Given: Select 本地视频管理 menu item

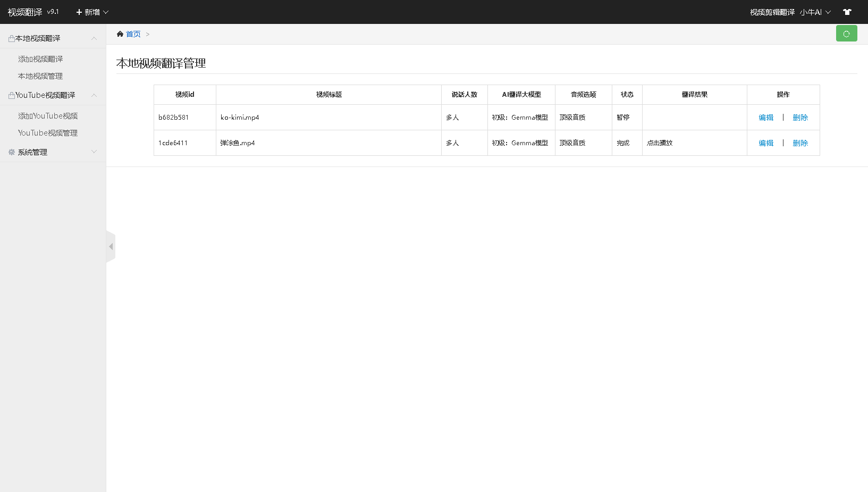Looking at the screenshot, I should [x=40, y=76].
